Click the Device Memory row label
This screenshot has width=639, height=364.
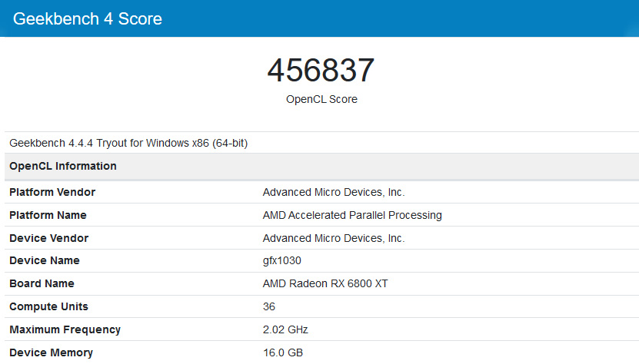point(51,352)
